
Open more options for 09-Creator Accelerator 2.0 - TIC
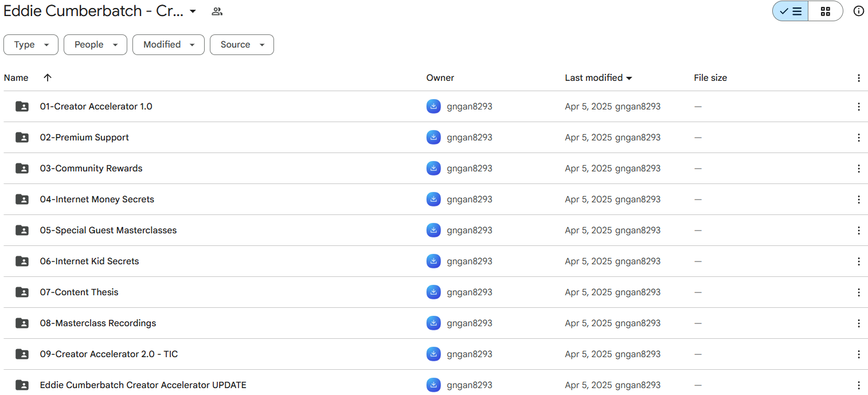click(858, 354)
